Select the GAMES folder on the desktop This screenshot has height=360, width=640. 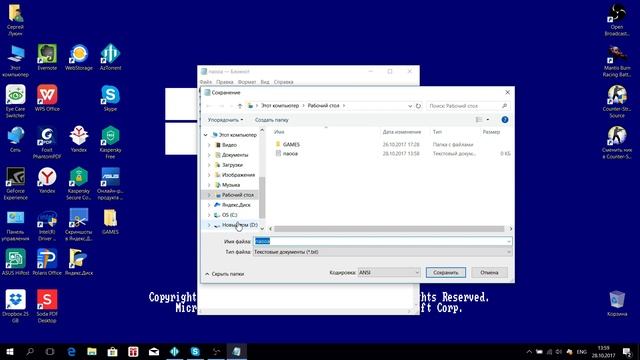pos(110,221)
